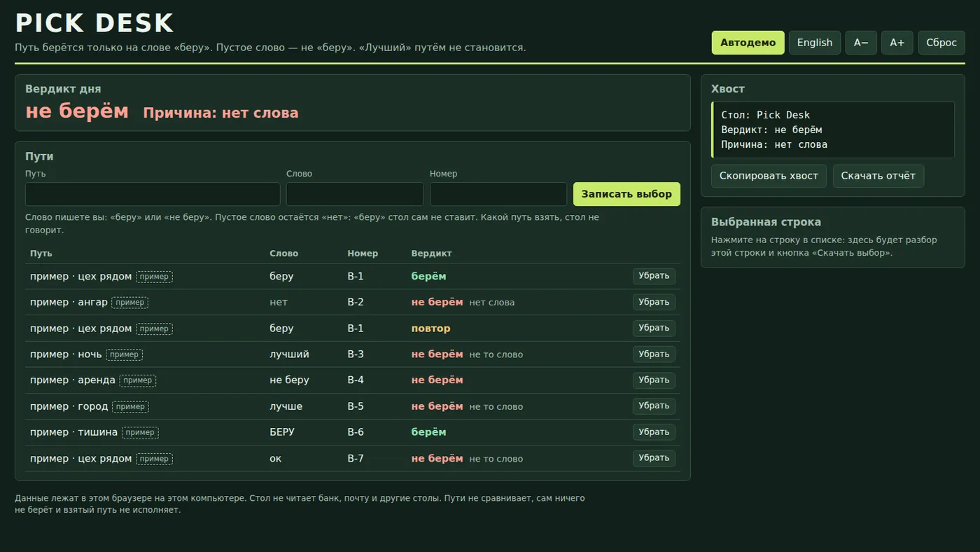Select the пример · тишина row

tap(352, 432)
